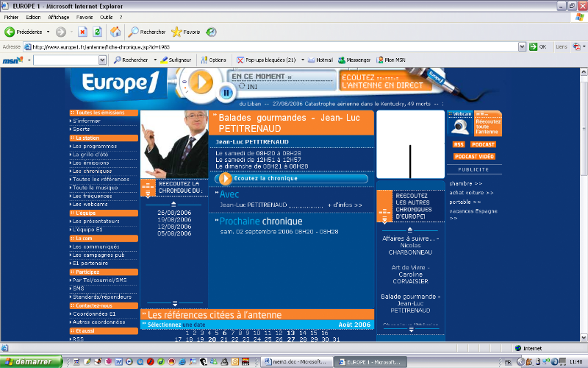Open Messenger from the MSN toolbar

tap(354, 60)
